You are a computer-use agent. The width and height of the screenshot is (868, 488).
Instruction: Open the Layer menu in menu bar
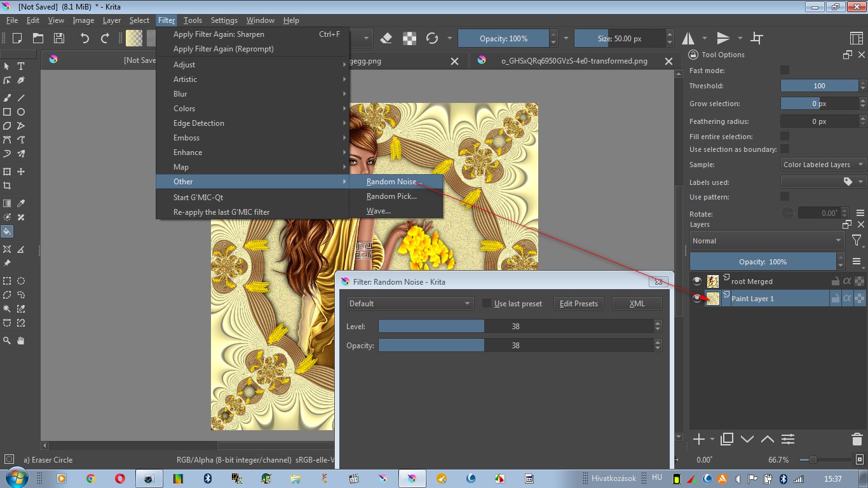pos(112,20)
